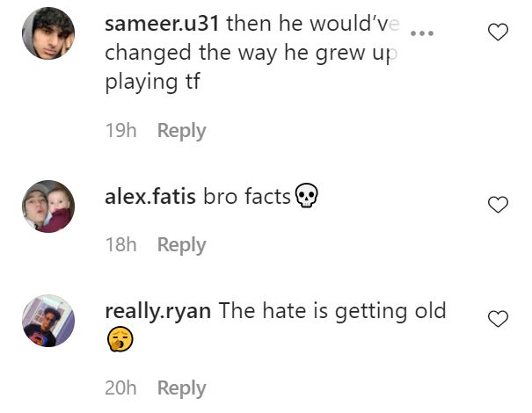Visit the really.ryan username link
Image resolution: width=532 pixels, height=413 pixels.
pos(157,310)
